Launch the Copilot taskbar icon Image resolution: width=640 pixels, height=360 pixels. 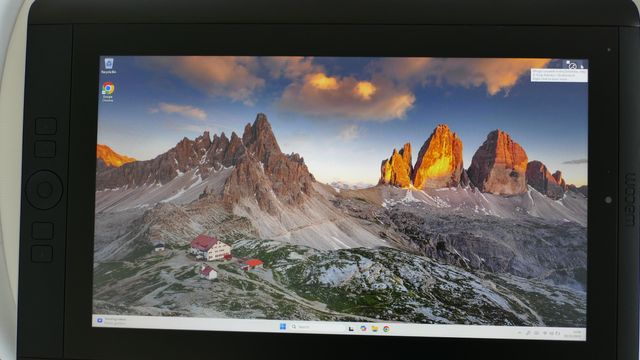coord(363,328)
